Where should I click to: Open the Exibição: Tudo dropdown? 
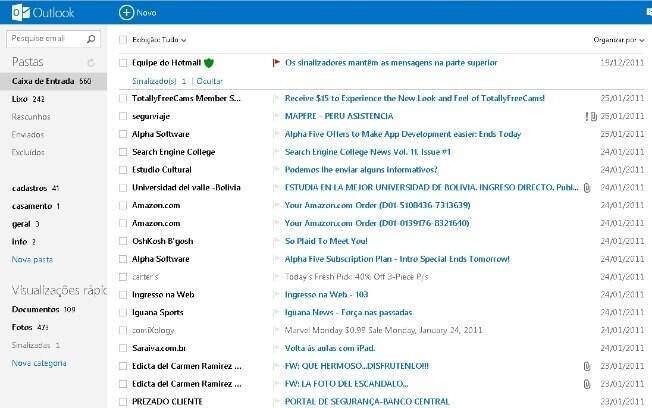(x=159, y=40)
